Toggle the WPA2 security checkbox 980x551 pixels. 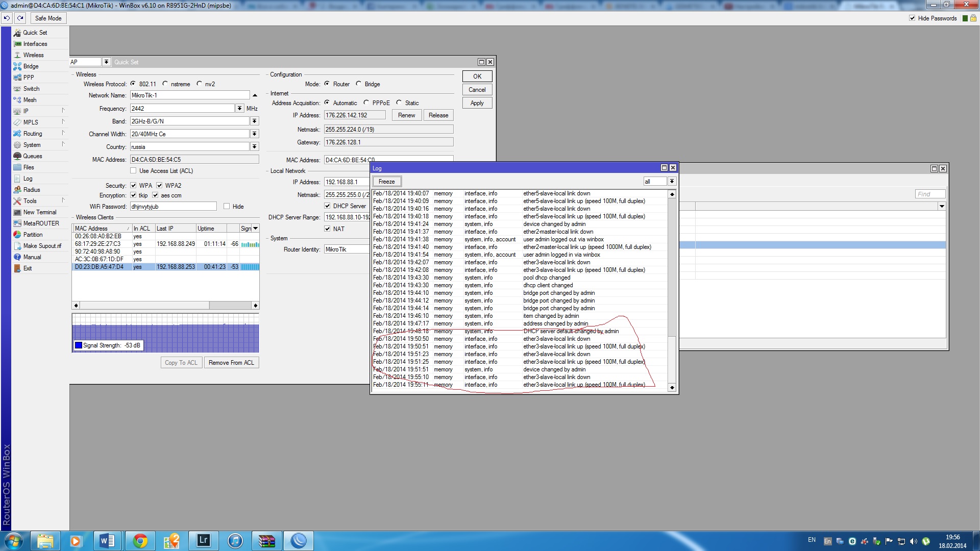click(159, 185)
